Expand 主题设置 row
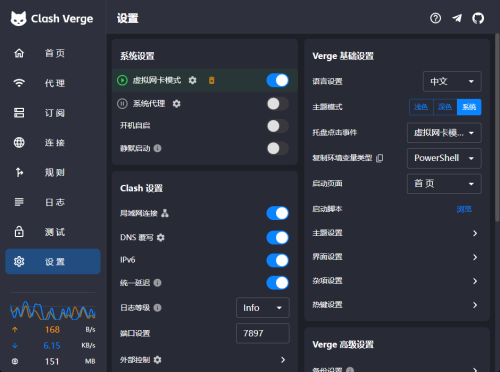 tap(397, 233)
